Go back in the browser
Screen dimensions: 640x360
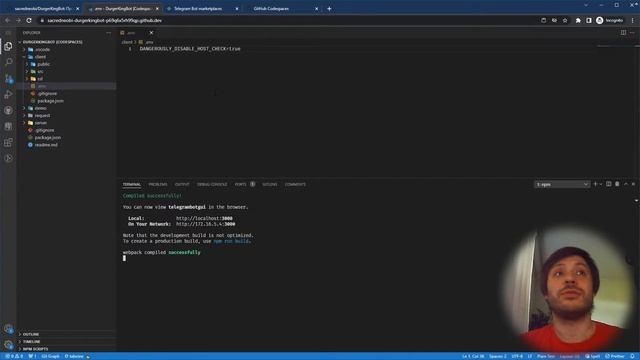[x=7, y=20]
